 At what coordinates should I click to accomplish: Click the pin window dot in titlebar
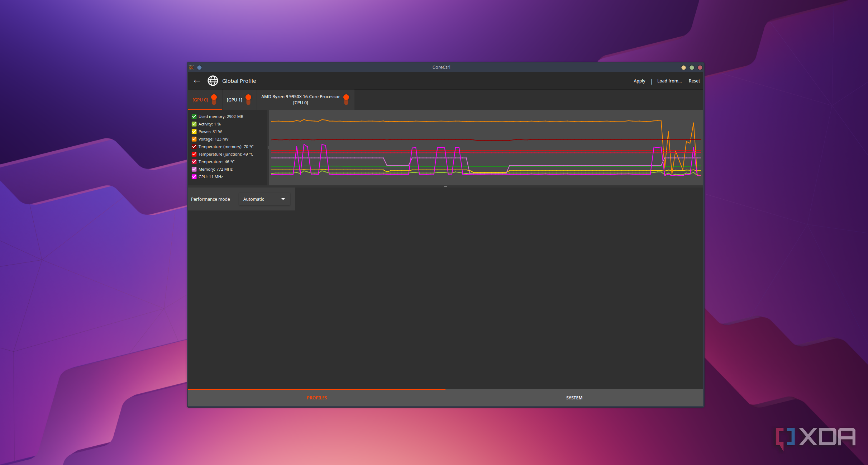pyautogui.click(x=200, y=67)
